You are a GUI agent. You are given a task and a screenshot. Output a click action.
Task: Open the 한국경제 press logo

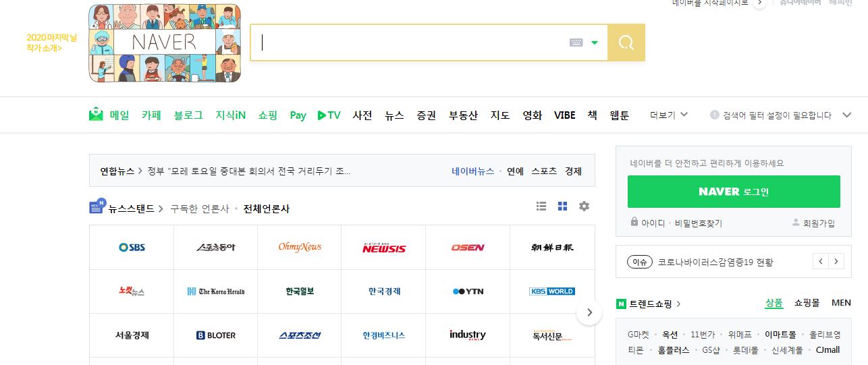coord(384,291)
